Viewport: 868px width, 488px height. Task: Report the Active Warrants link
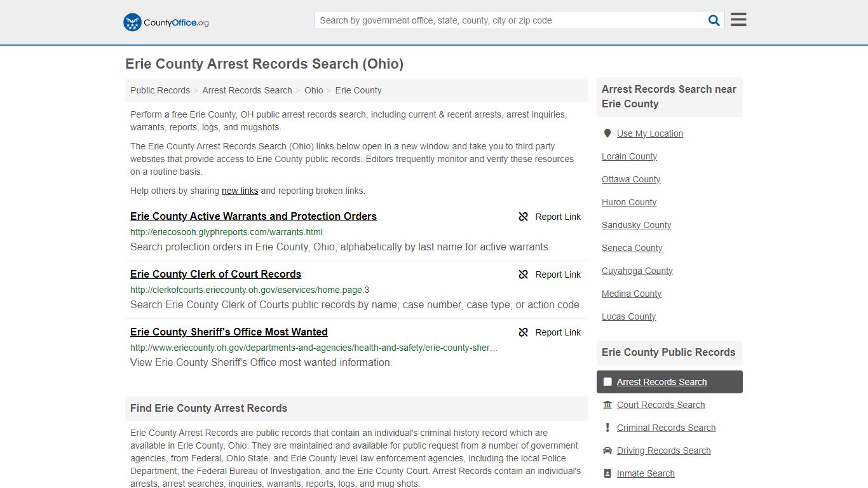pos(550,217)
